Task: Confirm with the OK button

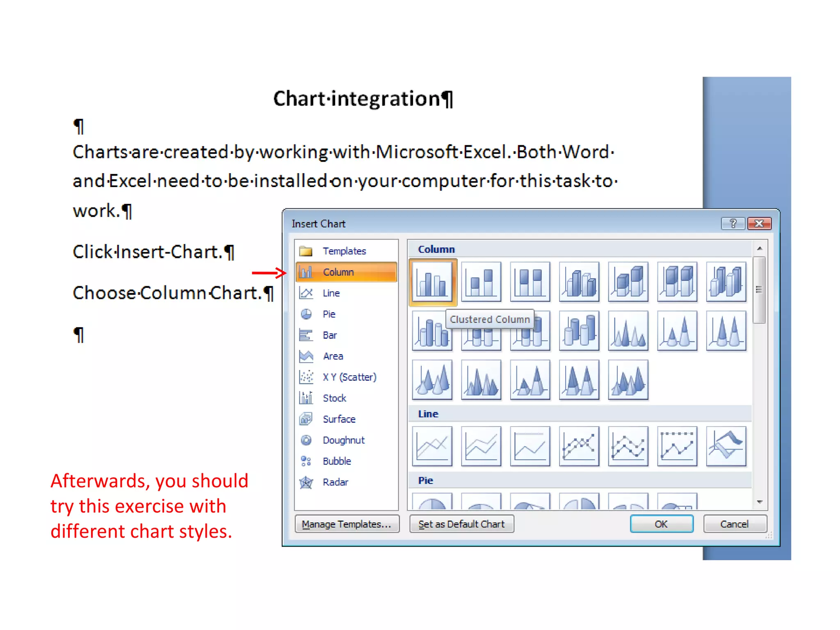Action: coord(661,524)
